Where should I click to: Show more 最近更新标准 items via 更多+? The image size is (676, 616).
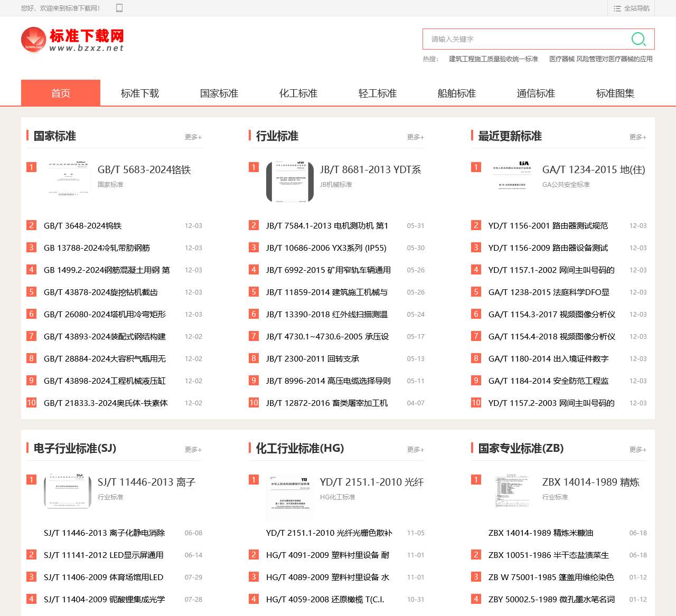[638, 137]
